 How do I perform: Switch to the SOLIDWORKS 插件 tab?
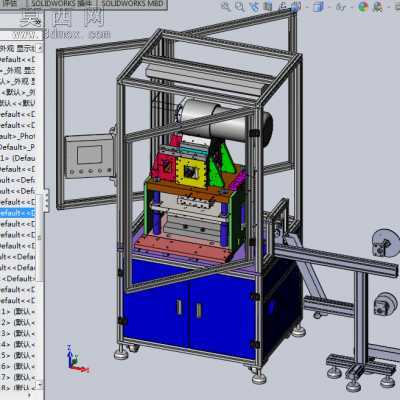pos(63,4)
